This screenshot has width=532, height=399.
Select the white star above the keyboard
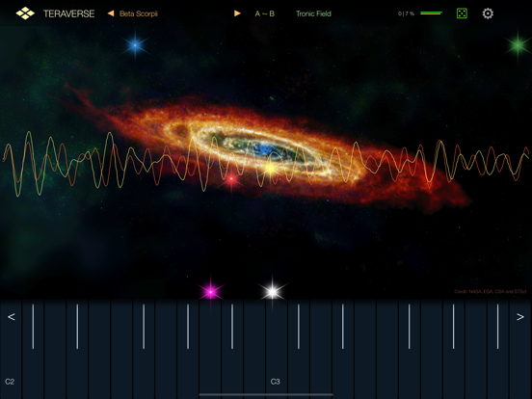tap(273, 292)
